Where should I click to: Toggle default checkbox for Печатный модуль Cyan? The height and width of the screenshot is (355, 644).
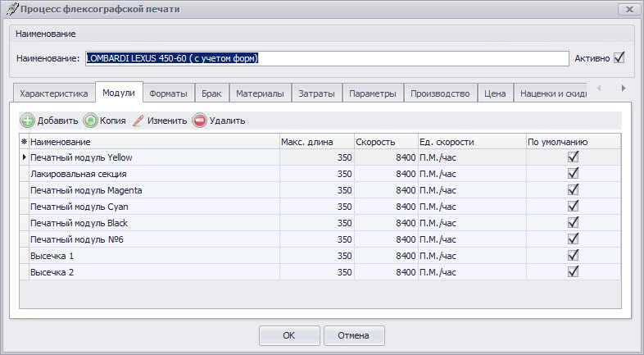(x=573, y=207)
